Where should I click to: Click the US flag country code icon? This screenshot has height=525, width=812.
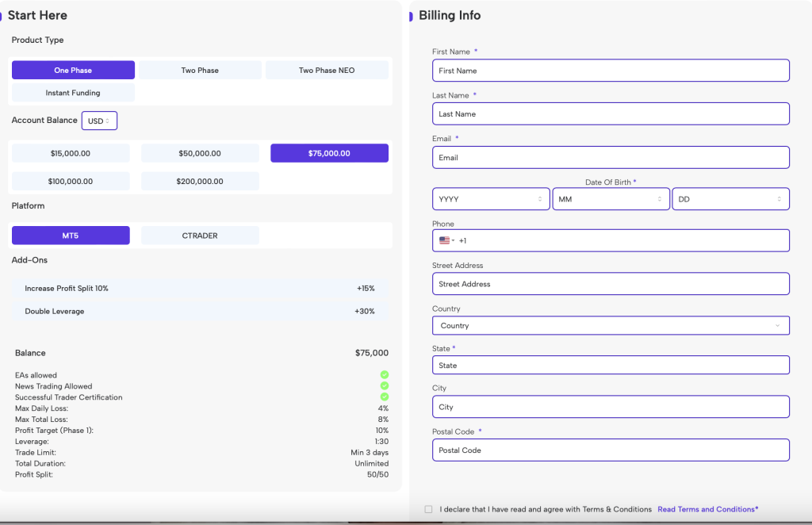click(x=445, y=240)
